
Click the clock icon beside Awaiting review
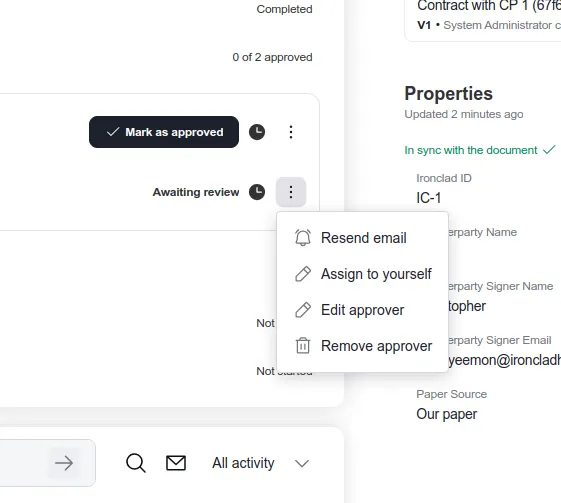(257, 192)
